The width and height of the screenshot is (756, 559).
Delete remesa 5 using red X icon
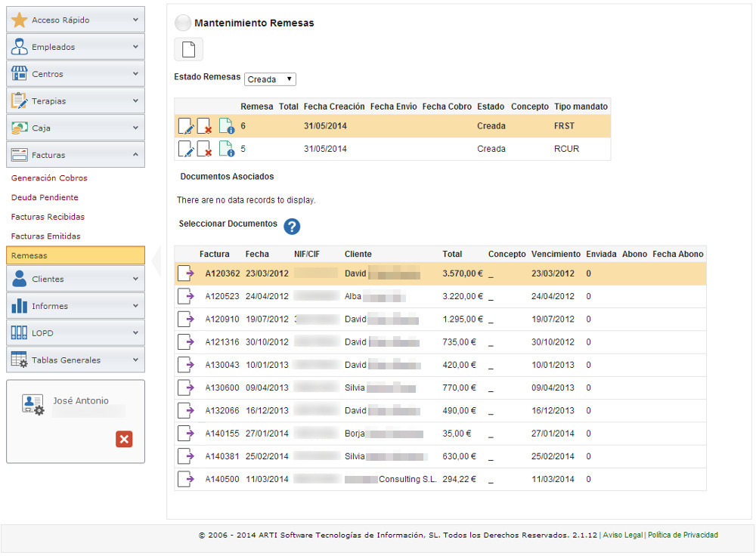pos(205,149)
